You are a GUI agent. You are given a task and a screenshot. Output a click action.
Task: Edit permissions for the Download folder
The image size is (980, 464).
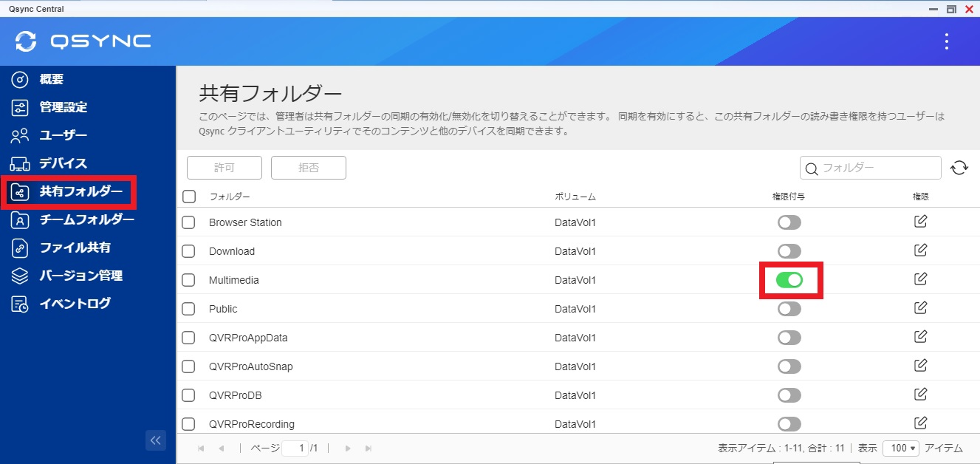920,250
